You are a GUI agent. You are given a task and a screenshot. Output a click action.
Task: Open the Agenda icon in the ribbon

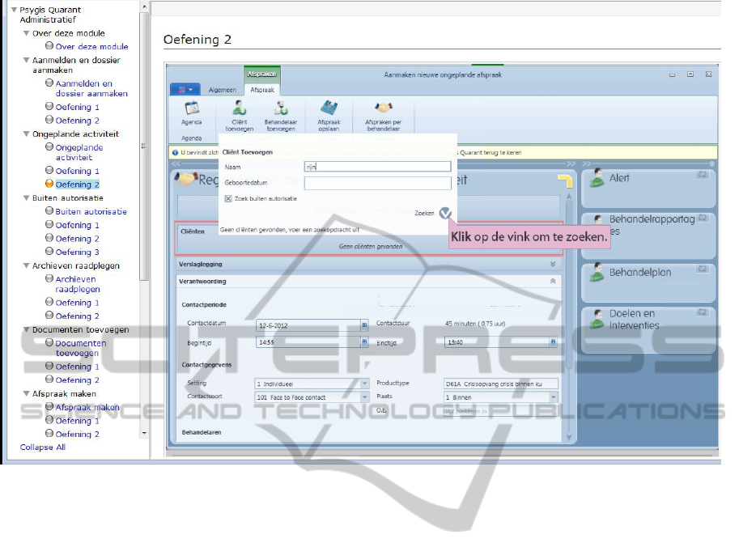[192, 108]
